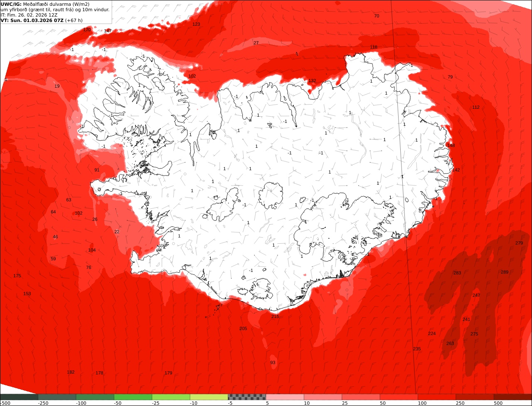This screenshot has width=532, height=406.
Task: Click the flux value 70 on the map
Action: tap(377, 16)
